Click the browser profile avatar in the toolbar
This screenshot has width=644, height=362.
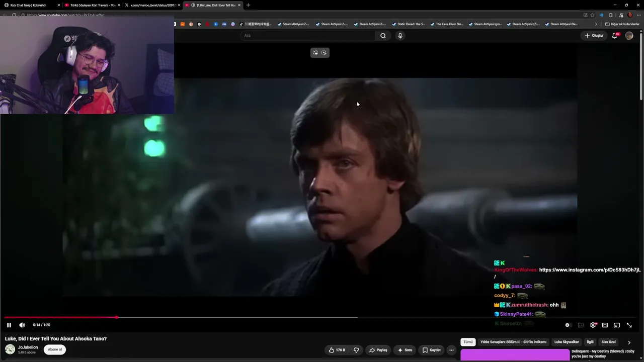(x=629, y=15)
